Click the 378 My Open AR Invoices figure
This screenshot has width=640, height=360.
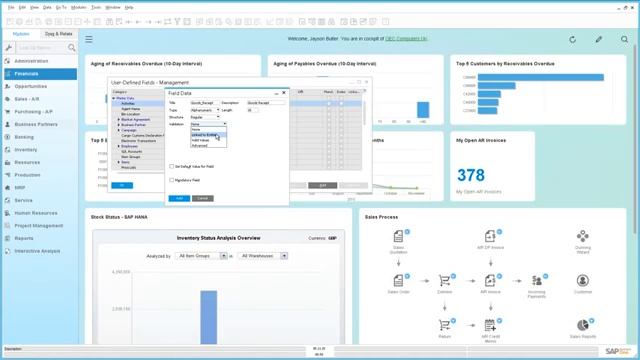[471, 175]
